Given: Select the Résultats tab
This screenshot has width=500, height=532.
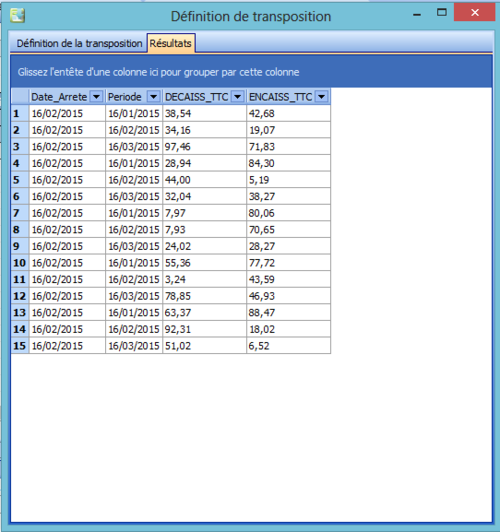Looking at the screenshot, I should pos(171,43).
